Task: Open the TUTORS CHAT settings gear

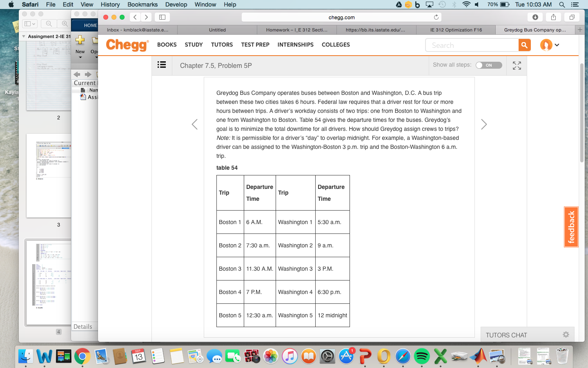Action: click(565, 335)
